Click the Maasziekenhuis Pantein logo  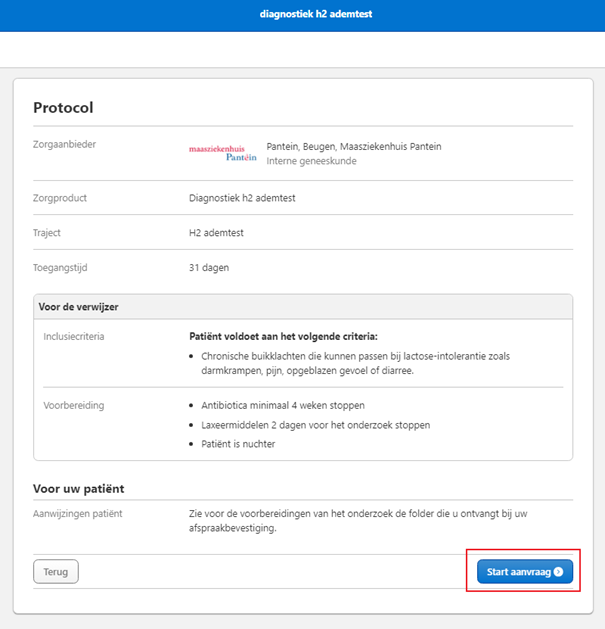coord(222,152)
